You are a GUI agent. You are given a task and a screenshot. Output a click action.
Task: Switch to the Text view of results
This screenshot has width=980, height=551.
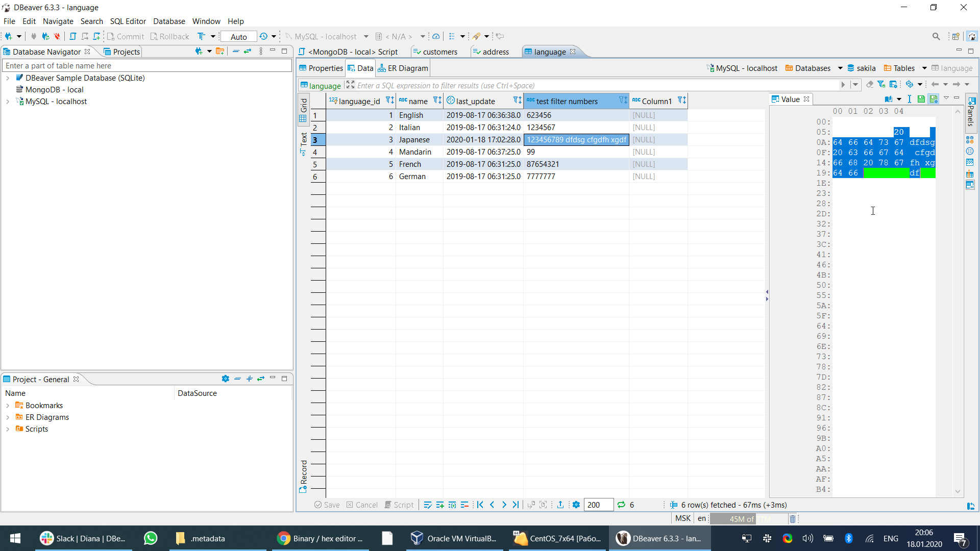(x=304, y=140)
